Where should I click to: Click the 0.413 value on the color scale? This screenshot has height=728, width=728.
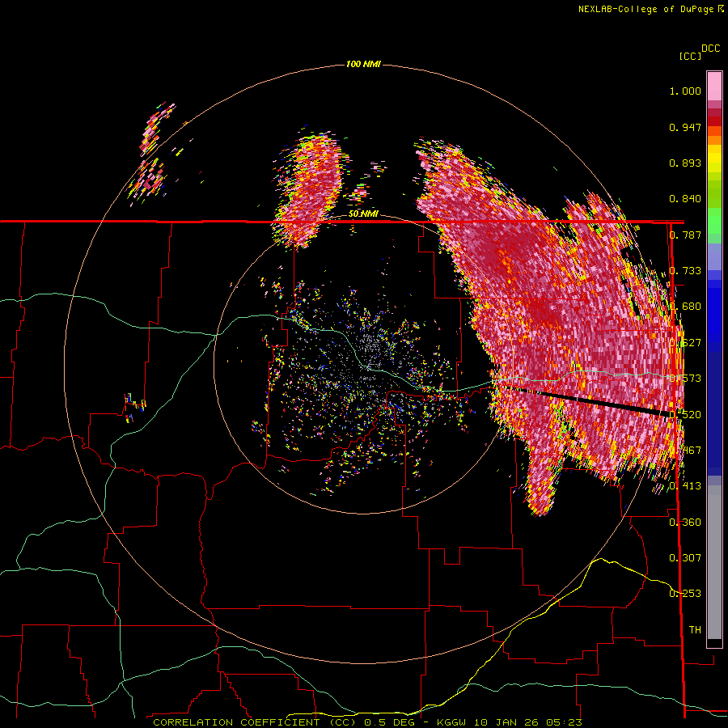[x=685, y=486]
